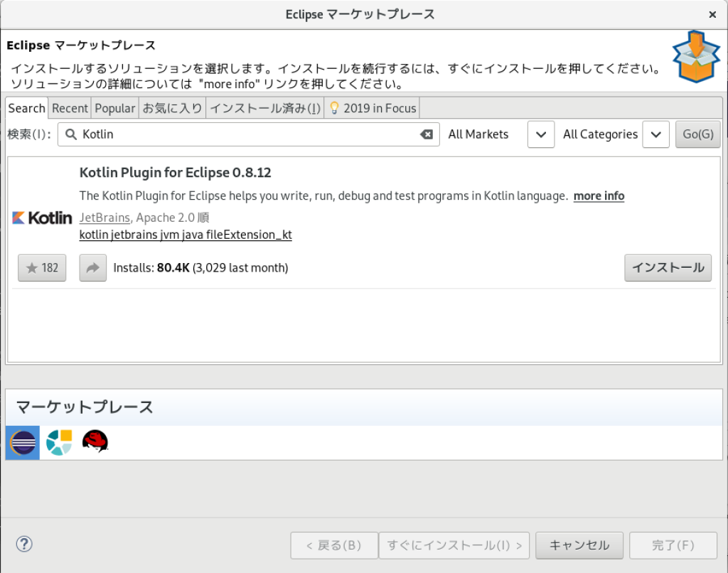Click the share arrow button for Kotlin plugin

pos(93,268)
